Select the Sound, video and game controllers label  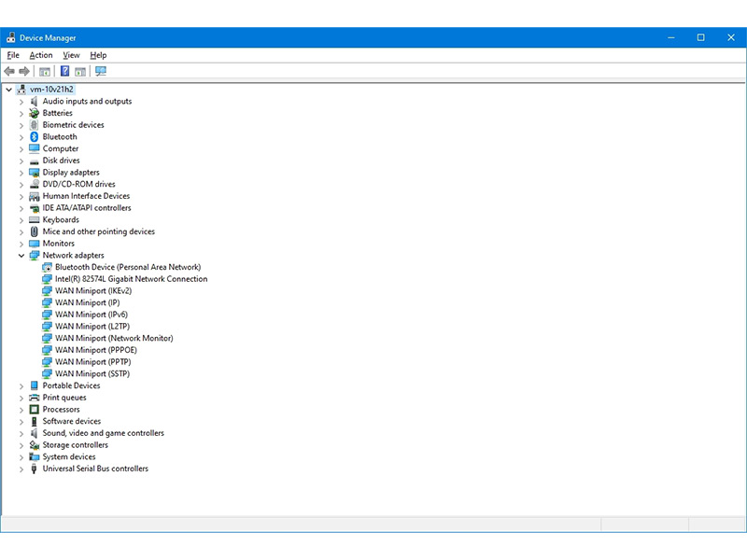tap(104, 433)
